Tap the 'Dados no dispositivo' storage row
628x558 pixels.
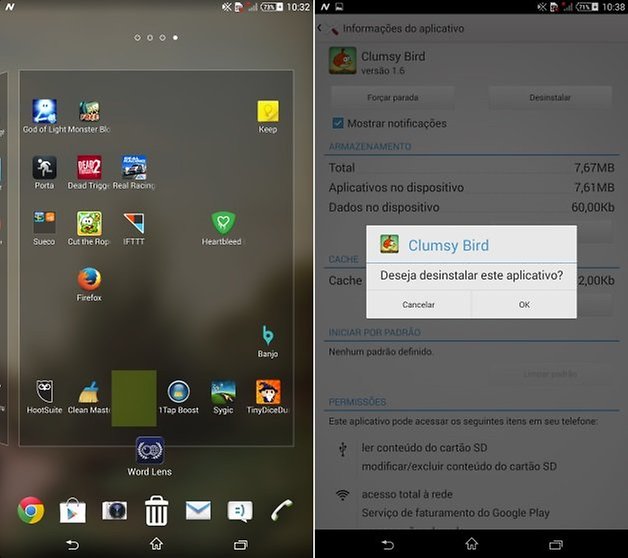pos(471,207)
